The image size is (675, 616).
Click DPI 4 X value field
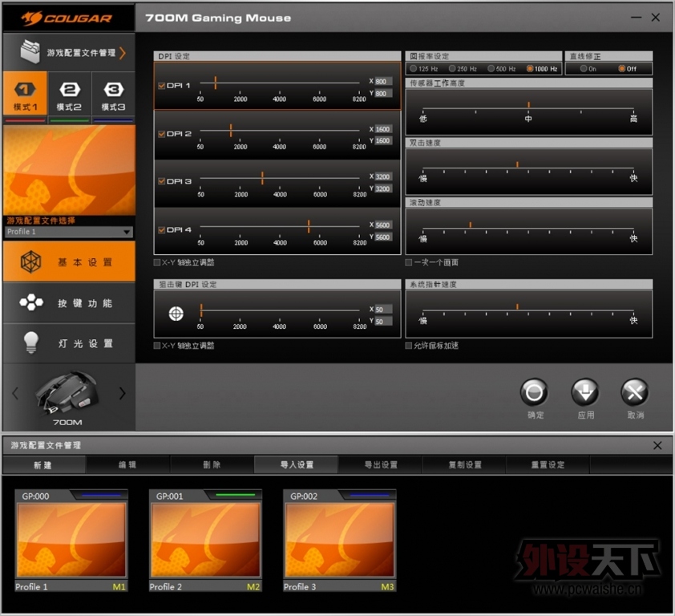click(383, 225)
